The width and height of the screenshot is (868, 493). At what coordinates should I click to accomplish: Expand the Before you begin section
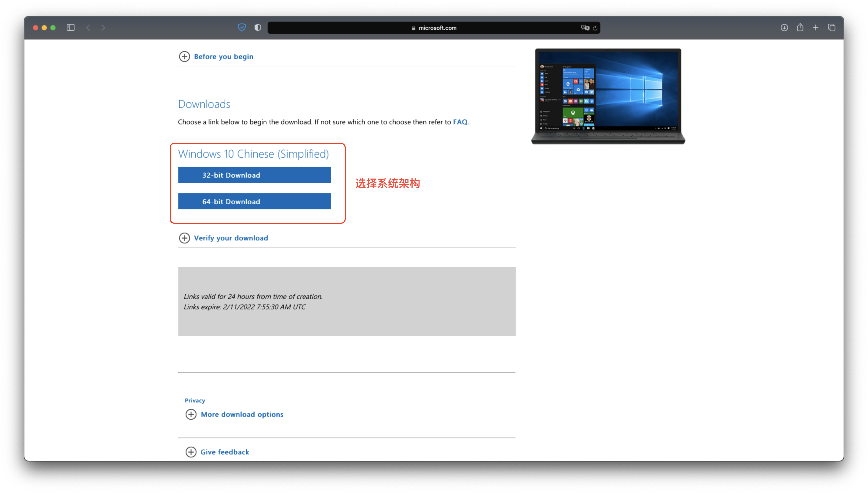click(x=223, y=57)
